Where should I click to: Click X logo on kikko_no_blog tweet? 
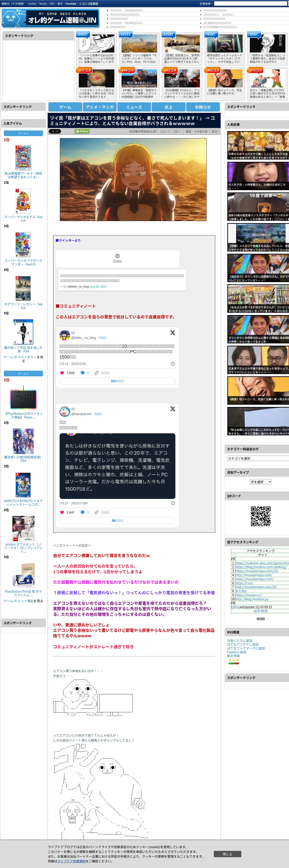[173, 333]
